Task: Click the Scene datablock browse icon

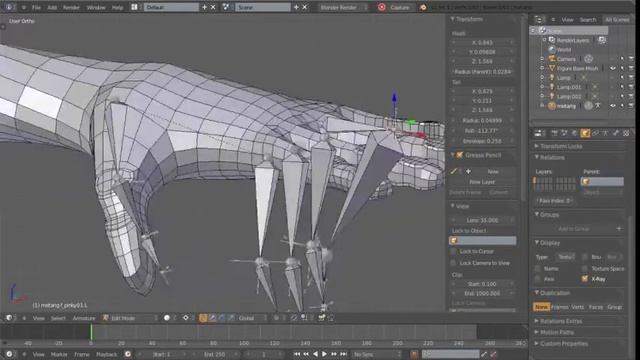Action: pyautogui.click(x=226, y=7)
